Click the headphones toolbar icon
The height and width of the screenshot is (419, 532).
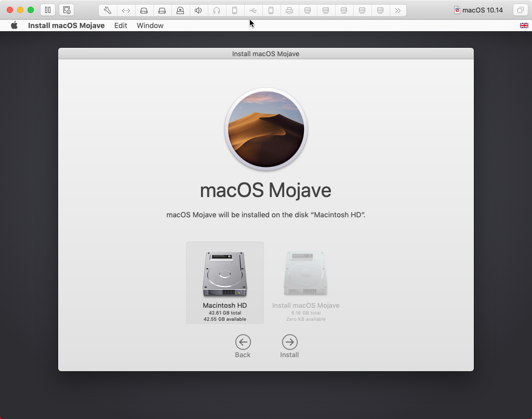pyautogui.click(x=217, y=9)
